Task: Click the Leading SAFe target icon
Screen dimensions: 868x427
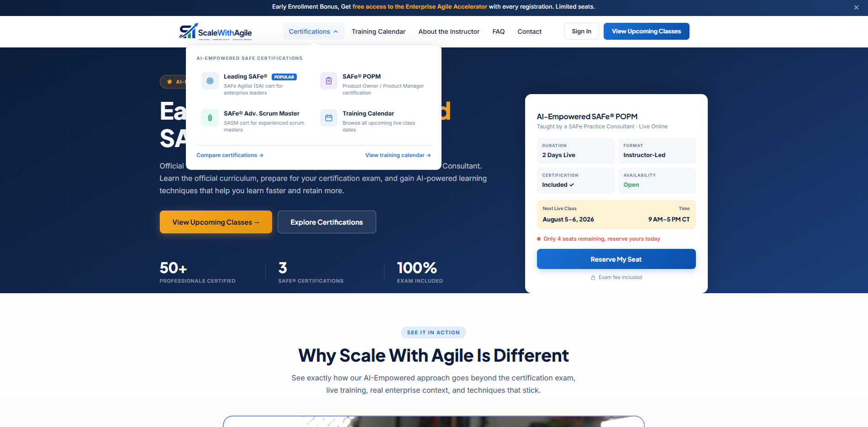Action: [x=210, y=81]
